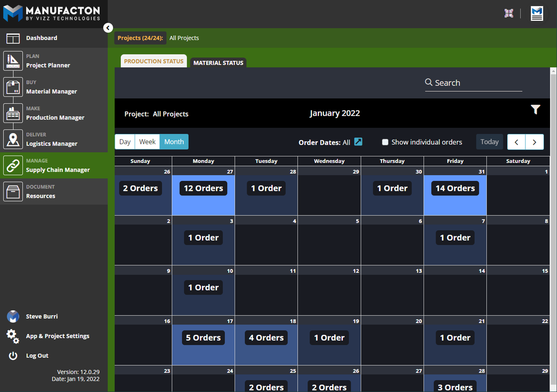Switch to Material Status tab
Viewport: 557px width, 392px height.
pyautogui.click(x=218, y=63)
